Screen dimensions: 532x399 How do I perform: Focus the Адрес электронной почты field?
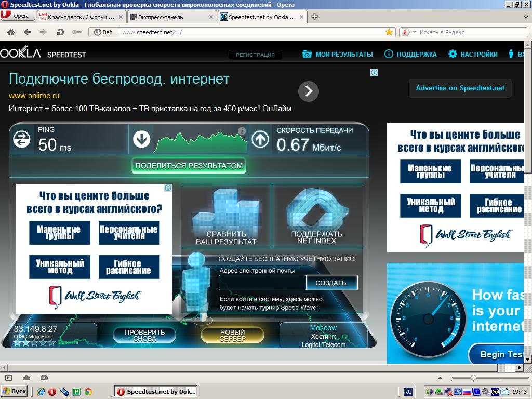[x=262, y=283]
